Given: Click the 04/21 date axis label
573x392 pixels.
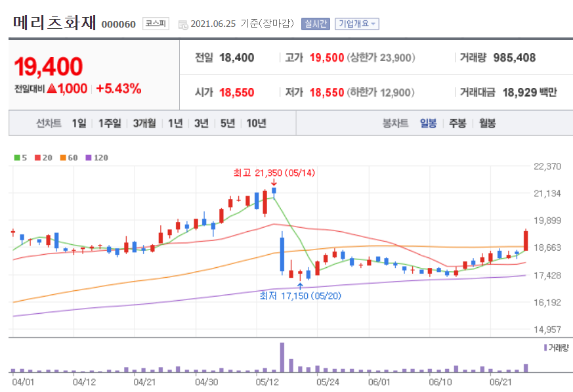Looking at the screenshot, I should (144, 382).
